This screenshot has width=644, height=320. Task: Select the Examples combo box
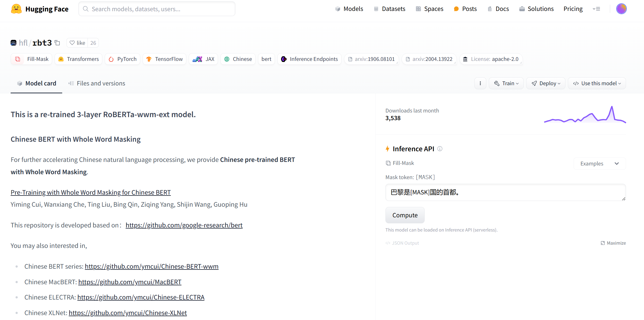pos(599,164)
